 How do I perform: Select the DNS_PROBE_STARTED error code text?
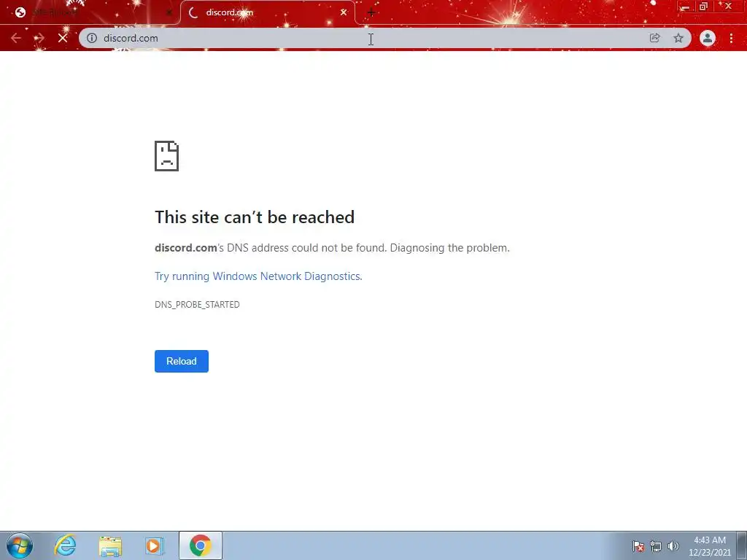(197, 304)
